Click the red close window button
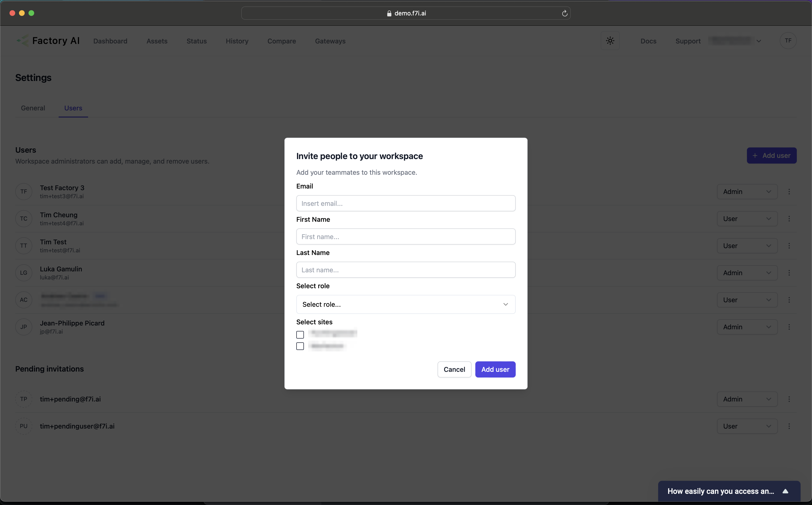This screenshot has width=812, height=505. point(12,13)
